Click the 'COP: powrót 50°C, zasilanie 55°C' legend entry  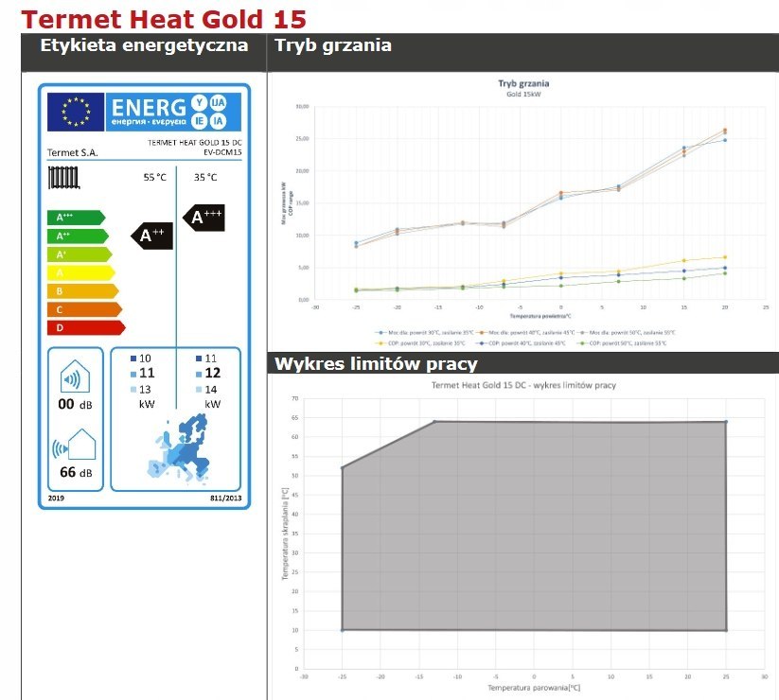click(622, 343)
